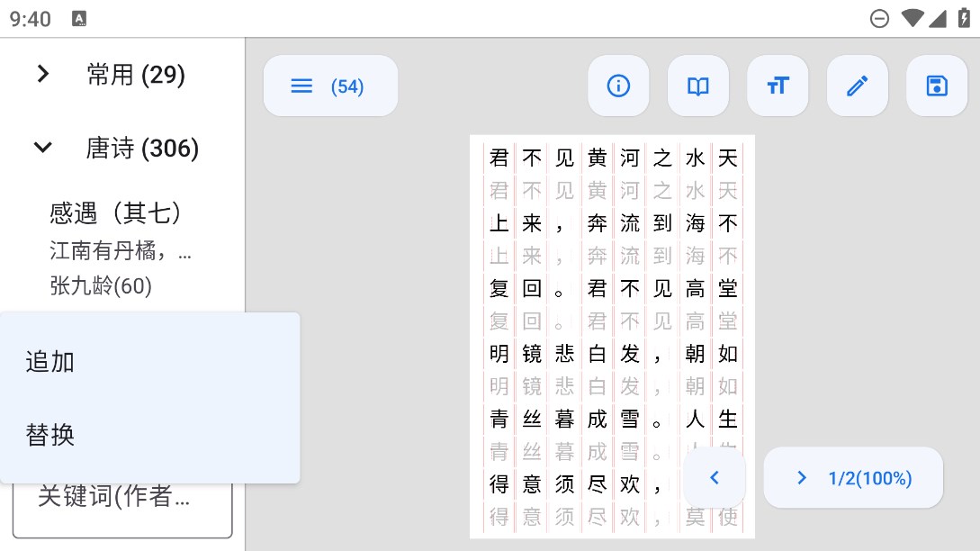Tap the pencil edit icon
This screenshot has width=980, height=551.
coord(857,86)
